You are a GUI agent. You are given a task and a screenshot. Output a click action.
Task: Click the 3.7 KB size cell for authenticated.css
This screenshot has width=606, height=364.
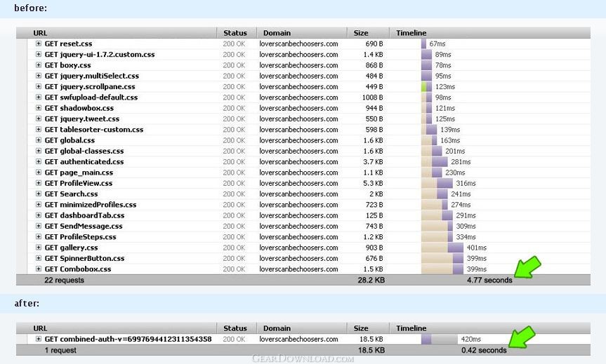[373, 162]
